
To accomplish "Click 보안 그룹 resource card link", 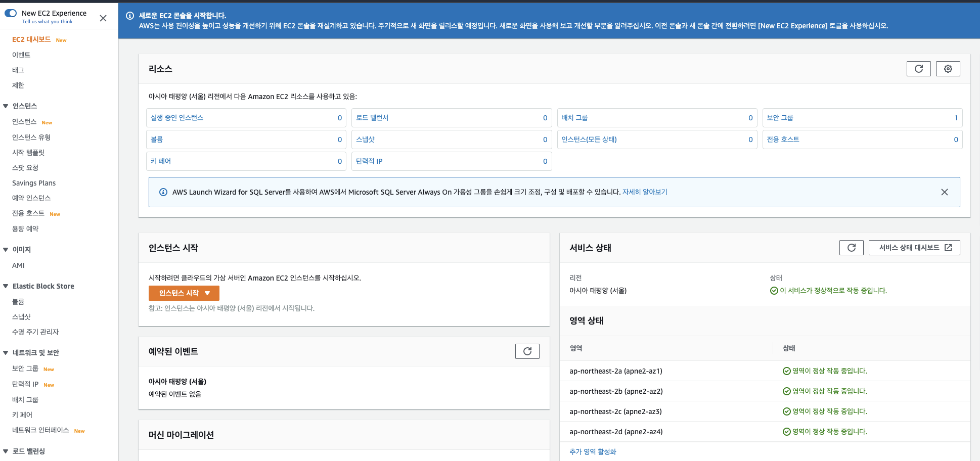I will (780, 118).
